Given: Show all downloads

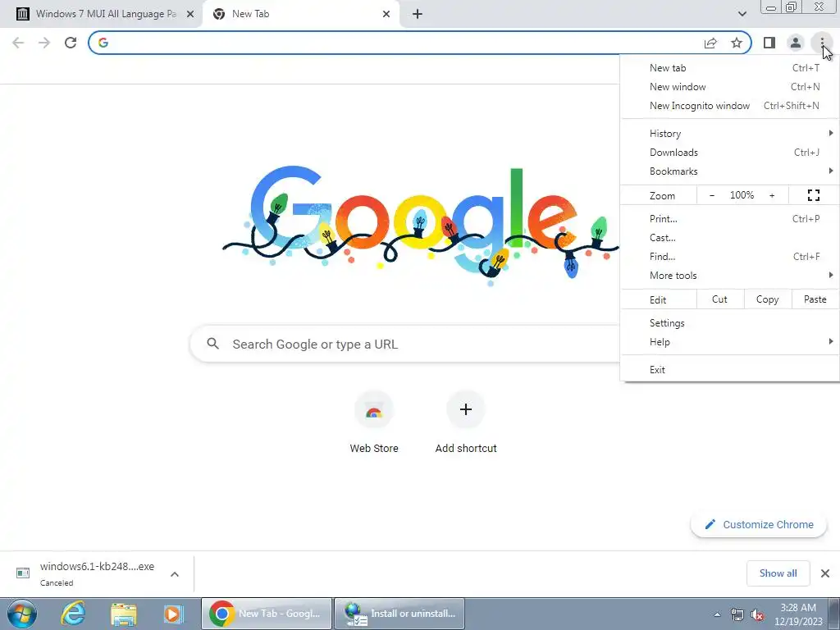Looking at the screenshot, I should coord(778,573).
